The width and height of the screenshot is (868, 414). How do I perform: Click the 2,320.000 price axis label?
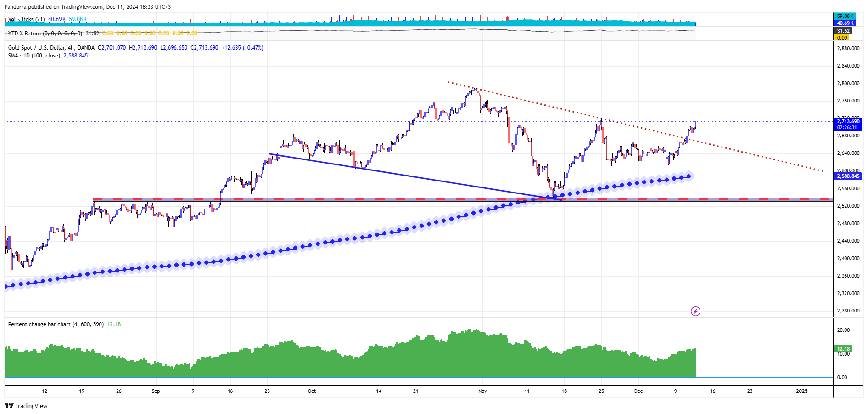click(x=848, y=293)
